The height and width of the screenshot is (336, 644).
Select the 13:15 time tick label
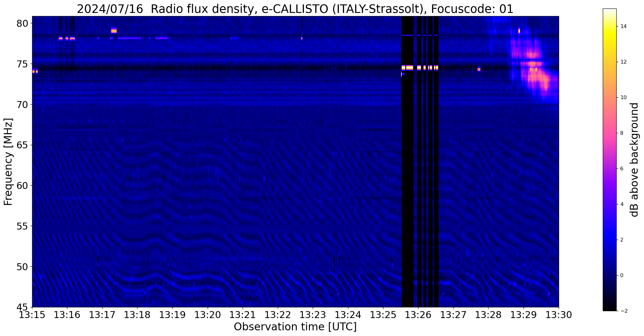[x=32, y=315]
